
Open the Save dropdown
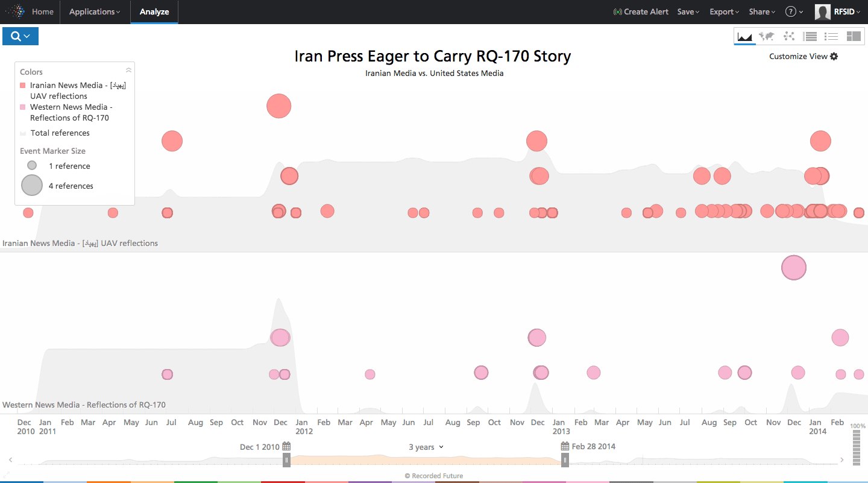pos(688,11)
